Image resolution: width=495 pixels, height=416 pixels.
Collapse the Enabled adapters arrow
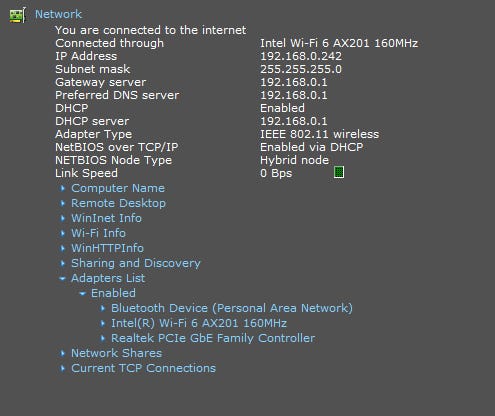tap(82, 293)
